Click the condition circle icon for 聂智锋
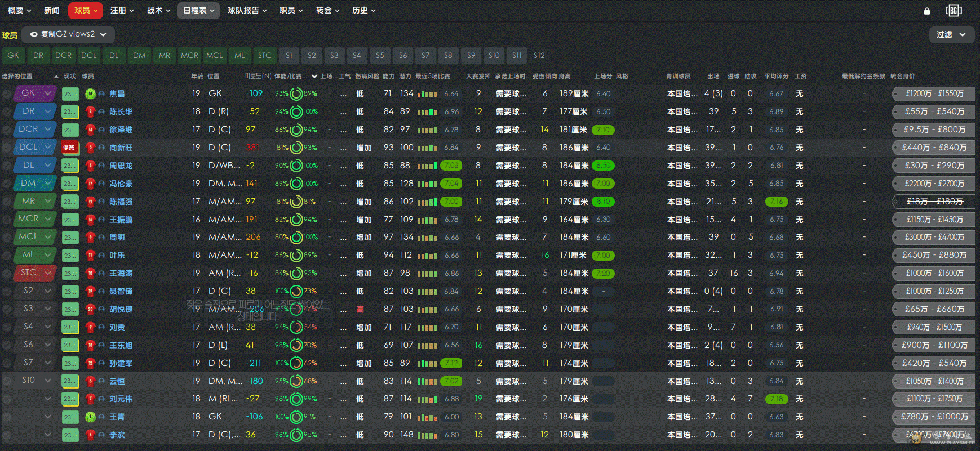Image resolution: width=980 pixels, height=451 pixels. click(296, 292)
